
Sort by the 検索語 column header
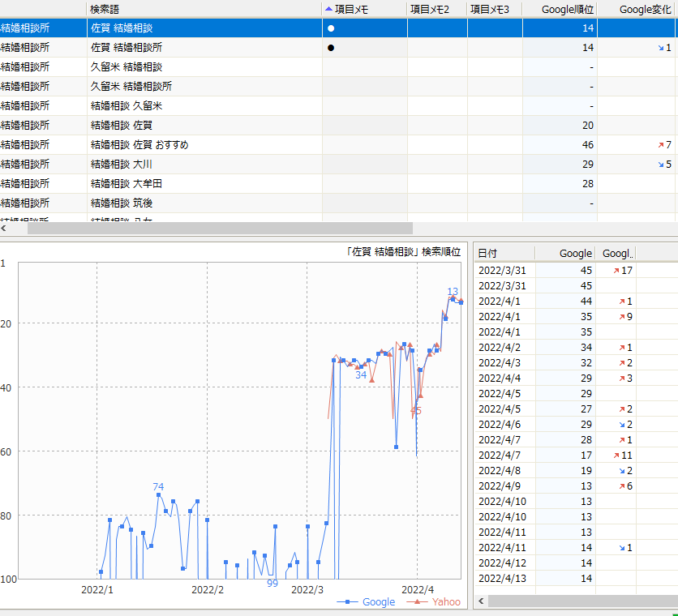click(x=204, y=9)
